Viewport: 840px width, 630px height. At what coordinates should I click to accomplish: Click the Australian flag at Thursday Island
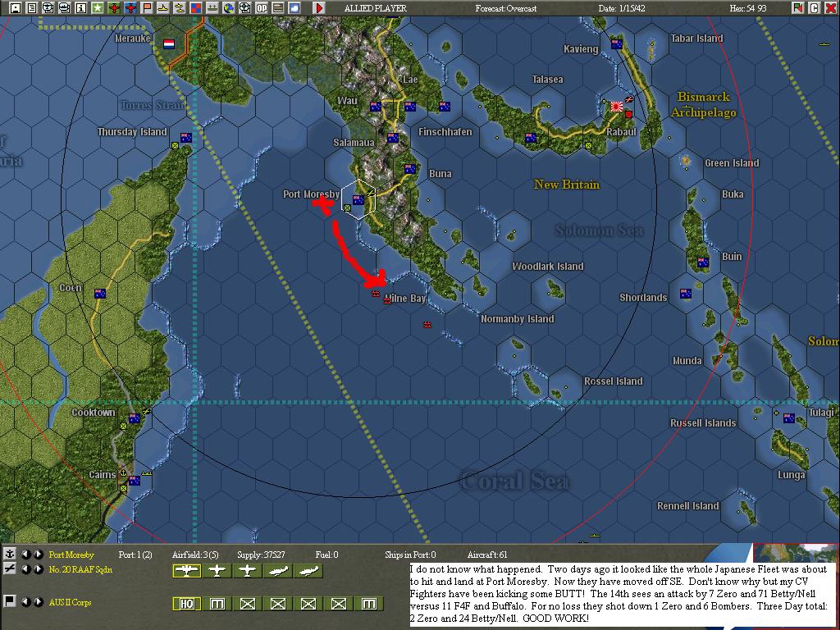(186, 138)
